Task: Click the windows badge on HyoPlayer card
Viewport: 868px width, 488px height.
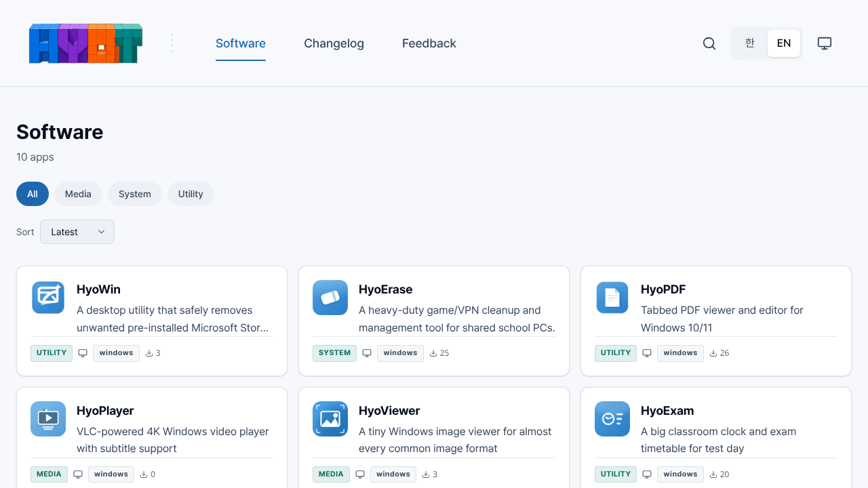Action: click(111, 474)
